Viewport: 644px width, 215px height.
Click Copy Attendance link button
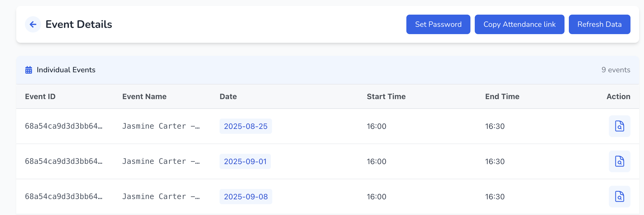point(519,24)
